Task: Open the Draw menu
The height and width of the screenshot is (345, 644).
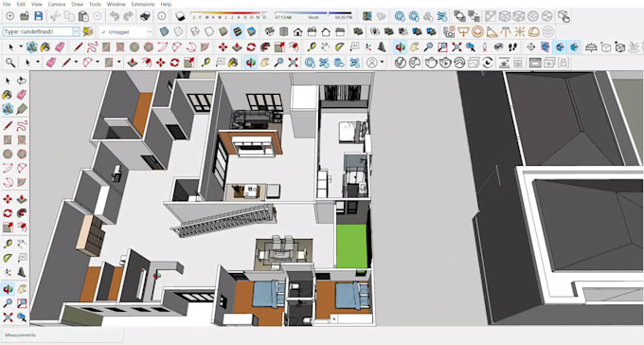Action: (x=78, y=4)
